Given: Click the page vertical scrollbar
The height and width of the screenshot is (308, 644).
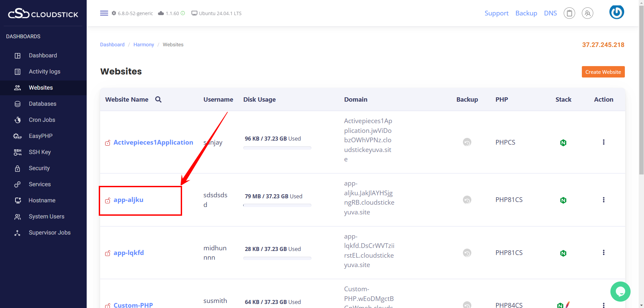Looking at the screenshot, I should point(641,101).
